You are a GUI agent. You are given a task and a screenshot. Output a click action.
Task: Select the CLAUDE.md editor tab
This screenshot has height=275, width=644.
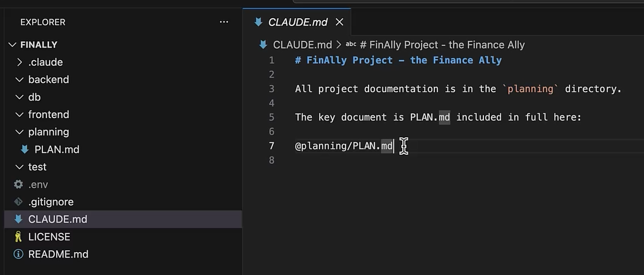point(298,22)
